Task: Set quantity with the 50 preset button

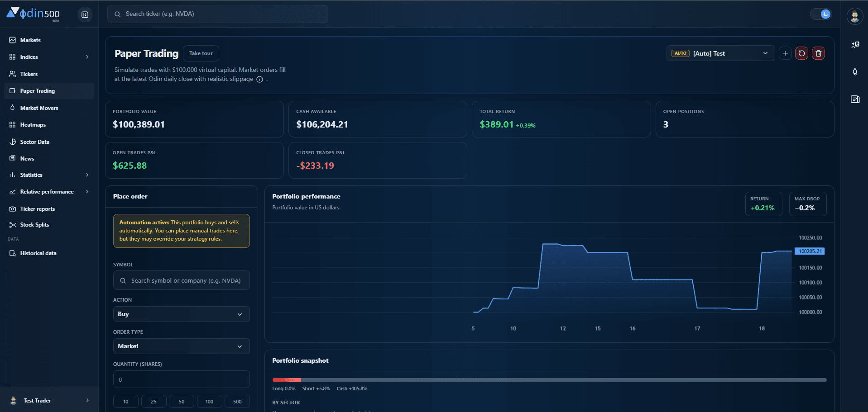Action: pos(182,402)
